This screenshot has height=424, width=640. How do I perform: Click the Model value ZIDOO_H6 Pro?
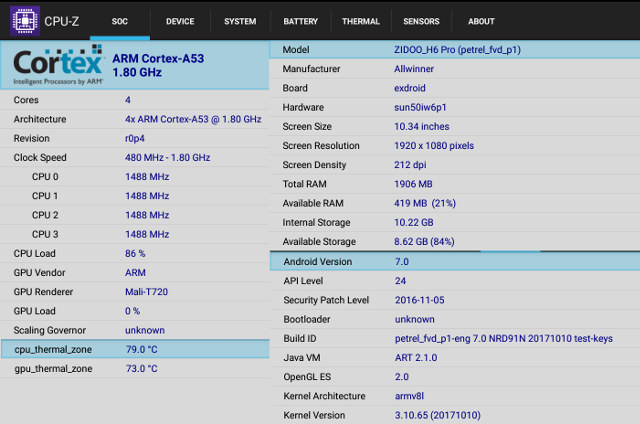click(x=457, y=50)
